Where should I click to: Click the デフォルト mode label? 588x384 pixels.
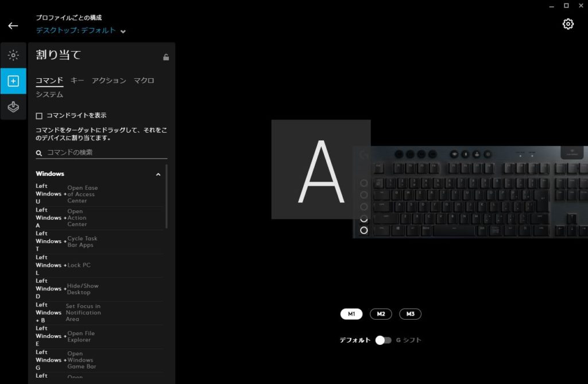[x=355, y=340]
